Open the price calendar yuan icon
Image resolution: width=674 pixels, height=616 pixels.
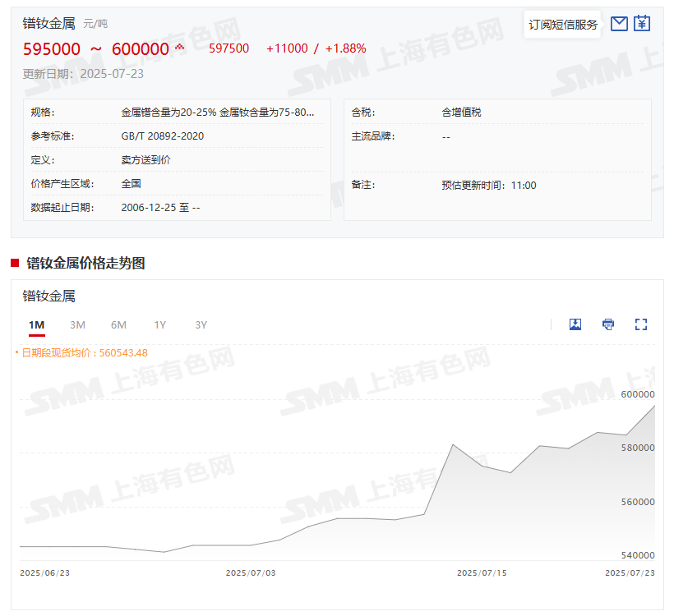point(642,24)
